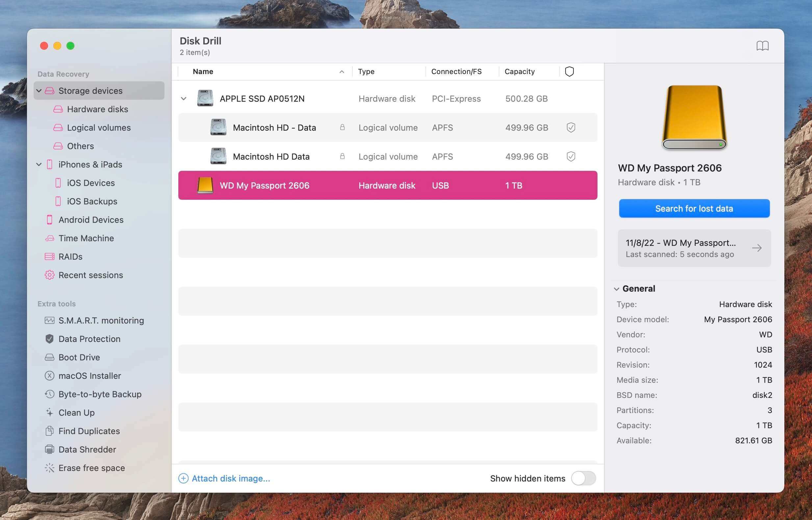
Task: Click the Android Devices icon
Action: pyautogui.click(x=50, y=220)
